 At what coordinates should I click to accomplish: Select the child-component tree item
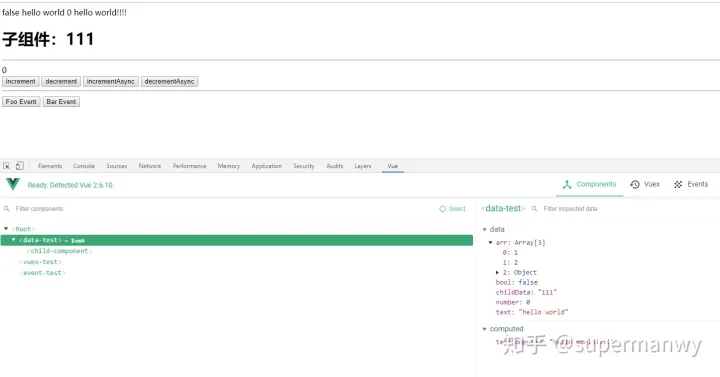coord(59,251)
